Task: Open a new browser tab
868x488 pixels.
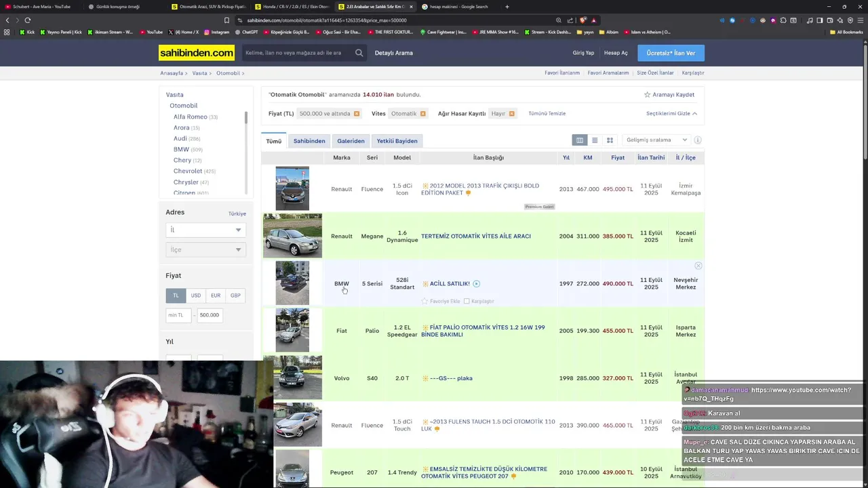Action: 507,7
